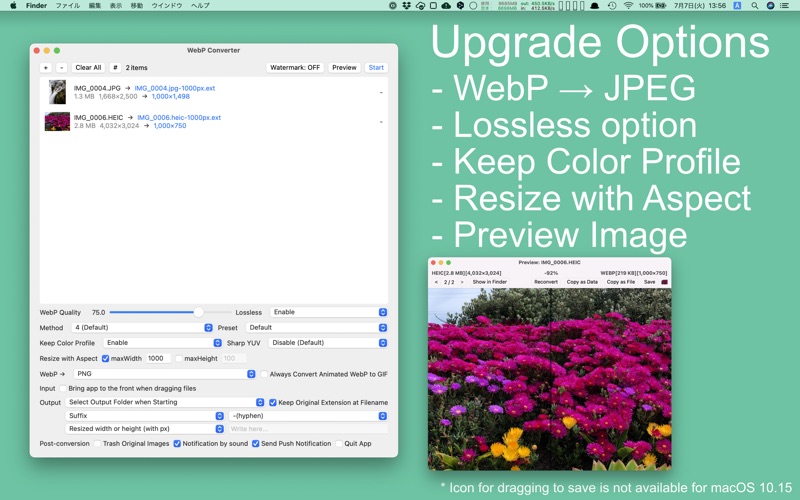Click Show in Finder in Preview window
This screenshot has width=800, height=500.
490,282
